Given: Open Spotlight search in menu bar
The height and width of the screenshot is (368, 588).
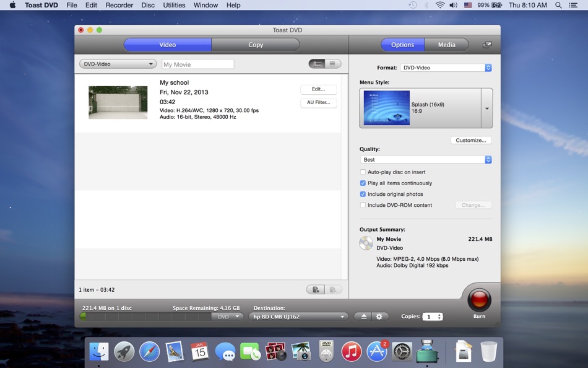Looking at the screenshot, I should click(558, 5).
